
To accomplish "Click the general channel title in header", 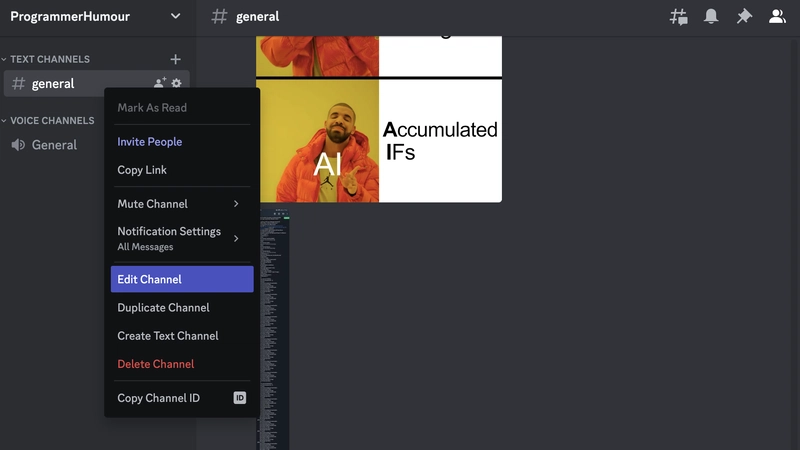I will [x=257, y=16].
